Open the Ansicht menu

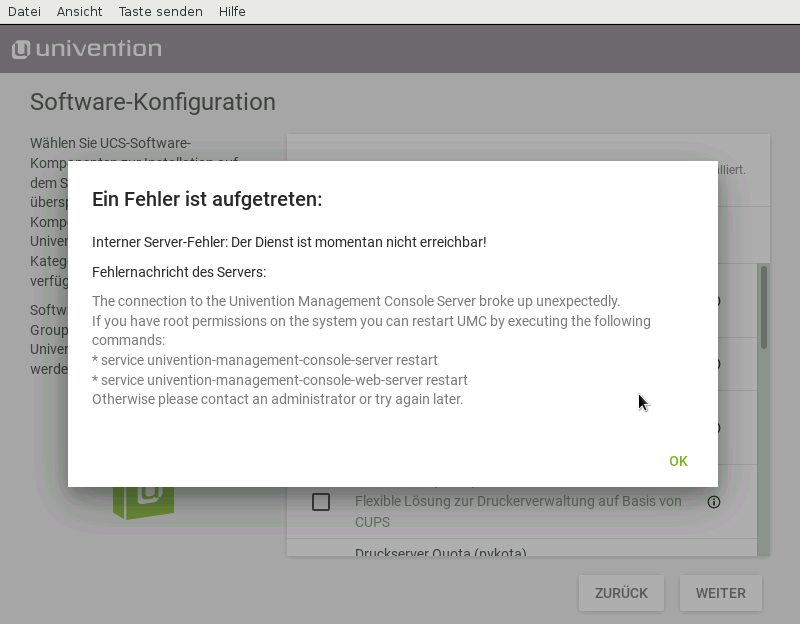79,11
